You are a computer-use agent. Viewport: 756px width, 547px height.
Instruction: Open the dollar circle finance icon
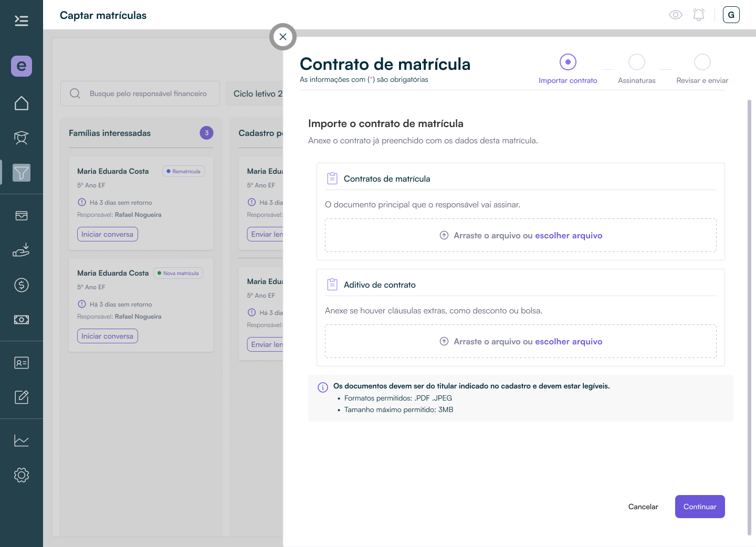22,285
